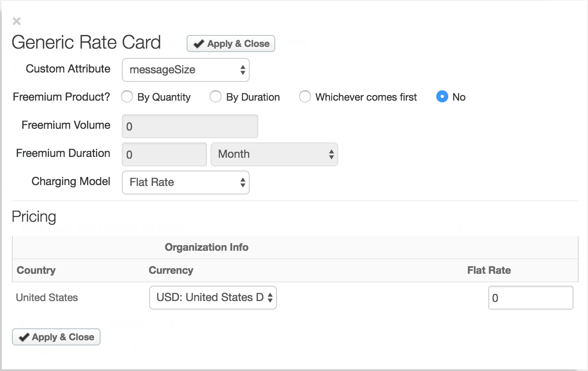The height and width of the screenshot is (371, 588).
Task: Click the Freemium Volume input field
Action: point(190,126)
